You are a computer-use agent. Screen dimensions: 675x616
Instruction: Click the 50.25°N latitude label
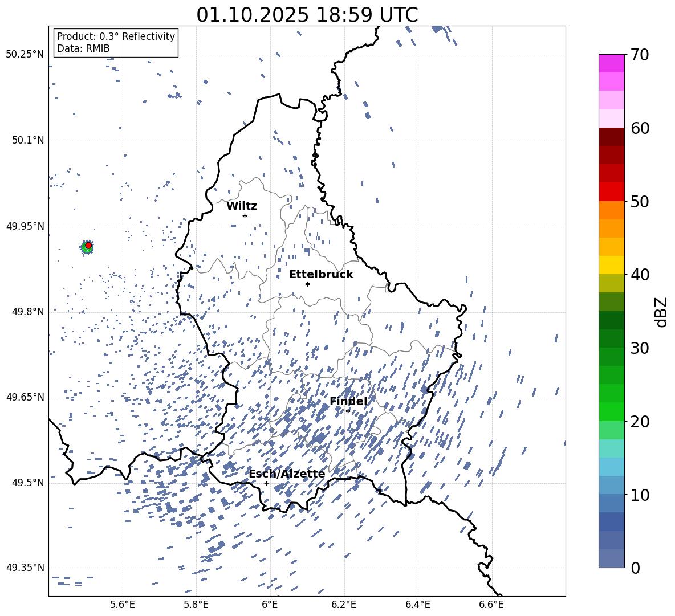[x=25, y=55]
